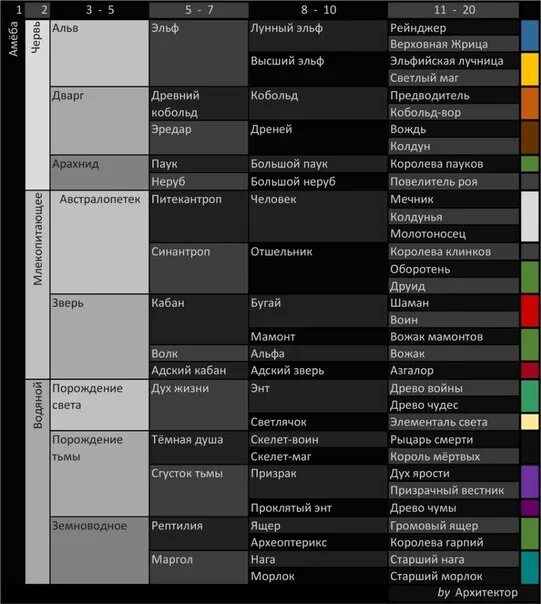Choose Отшельник in the table
The image size is (541, 604).
click(318, 268)
